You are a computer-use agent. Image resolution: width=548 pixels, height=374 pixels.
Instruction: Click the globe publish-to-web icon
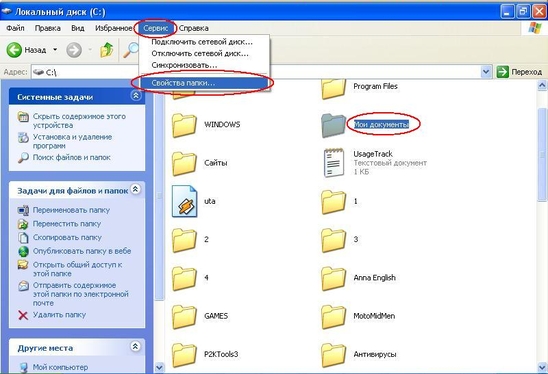23,251
